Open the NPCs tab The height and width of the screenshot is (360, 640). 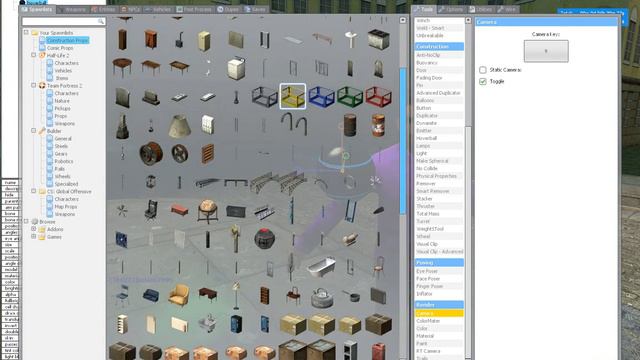pyautogui.click(x=131, y=9)
